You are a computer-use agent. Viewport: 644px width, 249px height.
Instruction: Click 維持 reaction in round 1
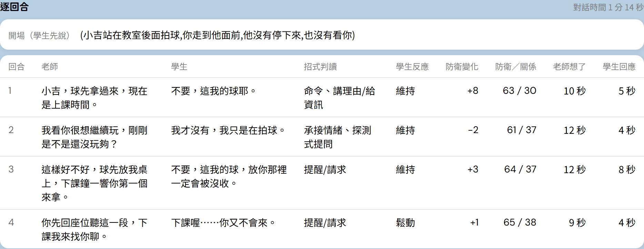(405, 91)
